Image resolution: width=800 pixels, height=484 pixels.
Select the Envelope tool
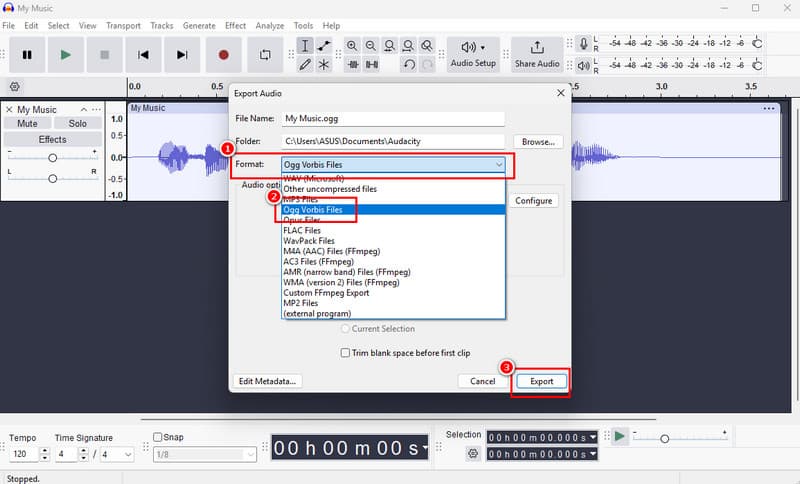(x=323, y=46)
